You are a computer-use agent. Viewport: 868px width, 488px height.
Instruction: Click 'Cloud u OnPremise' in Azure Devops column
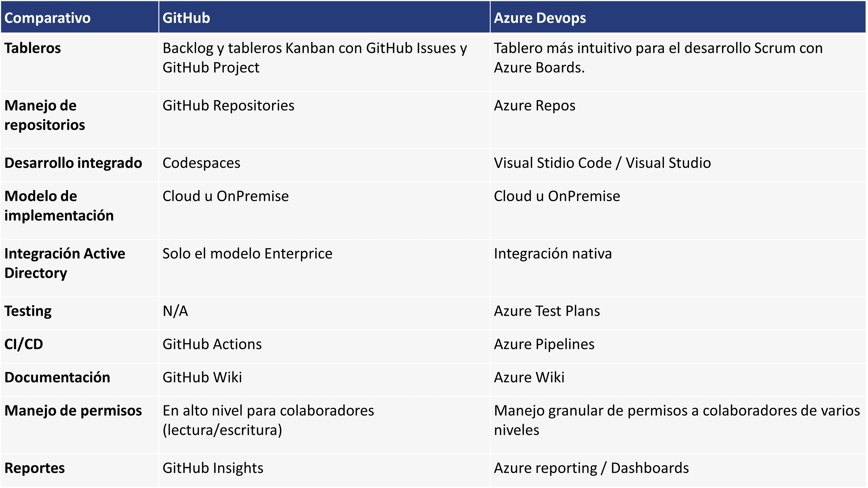pos(678,211)
